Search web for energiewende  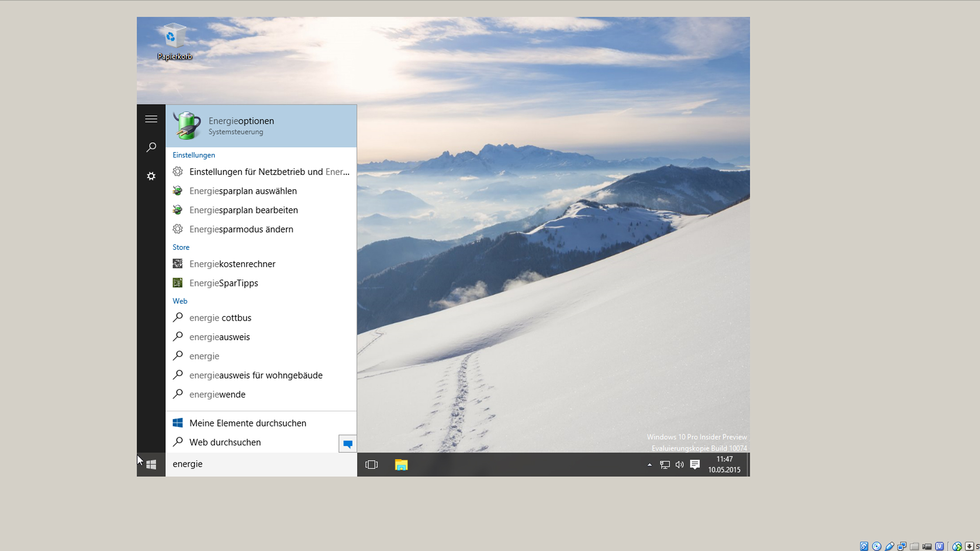[261, 394]
